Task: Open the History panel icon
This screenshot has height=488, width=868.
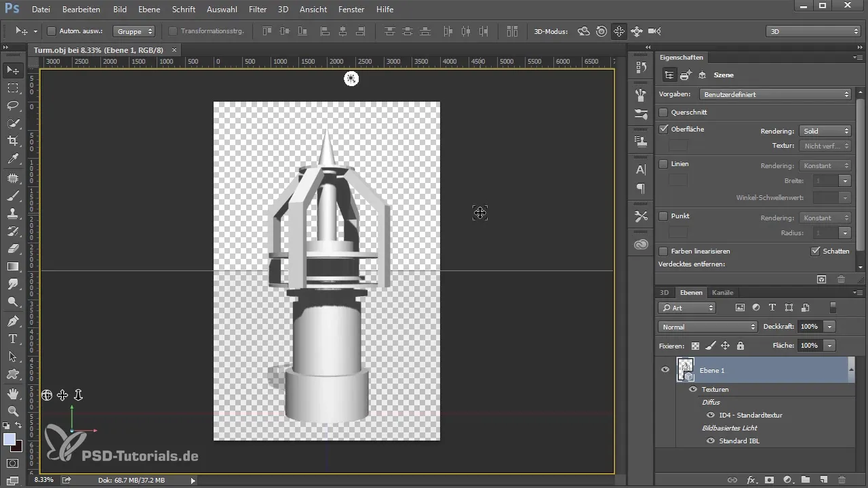Action: click(641, 67)
